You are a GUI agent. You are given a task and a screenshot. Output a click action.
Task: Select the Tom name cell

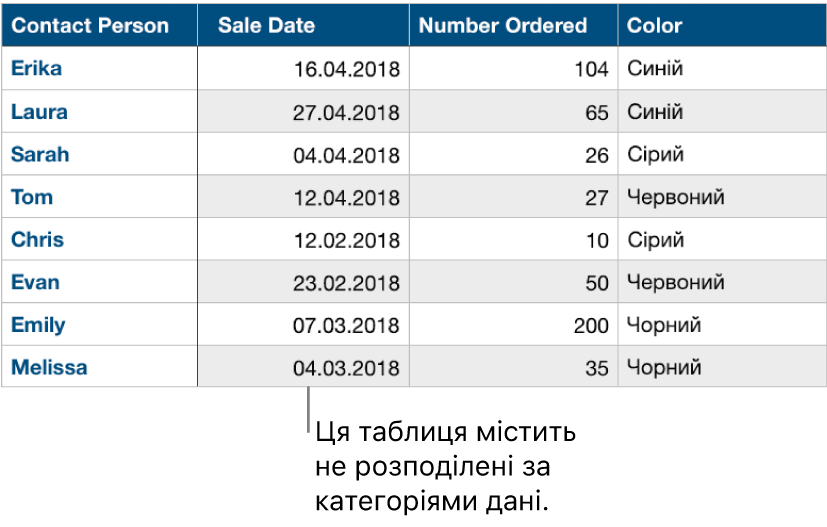click(x=32, y=197)
